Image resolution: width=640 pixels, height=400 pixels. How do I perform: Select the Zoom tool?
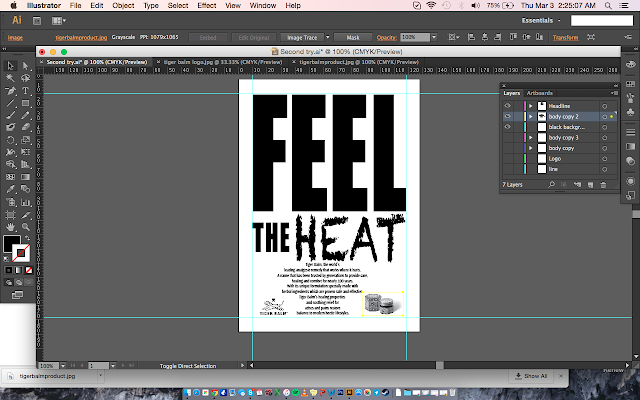click(25, 227)
